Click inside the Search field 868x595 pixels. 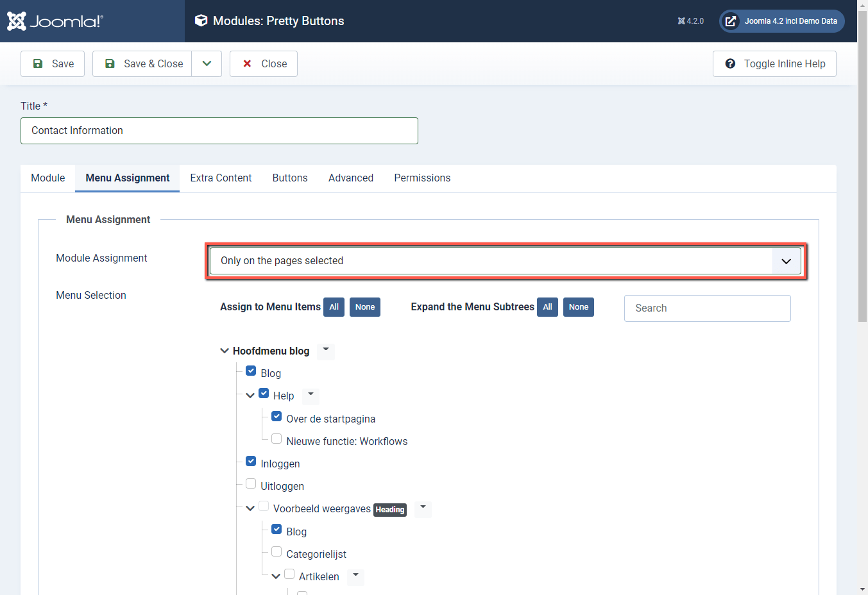707,308
